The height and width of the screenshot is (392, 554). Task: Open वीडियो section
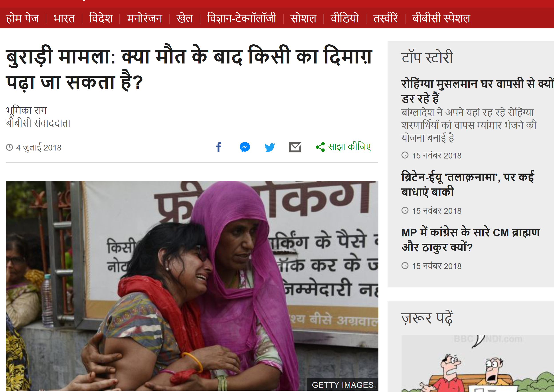pyautogui.click(x=345, y=18)
